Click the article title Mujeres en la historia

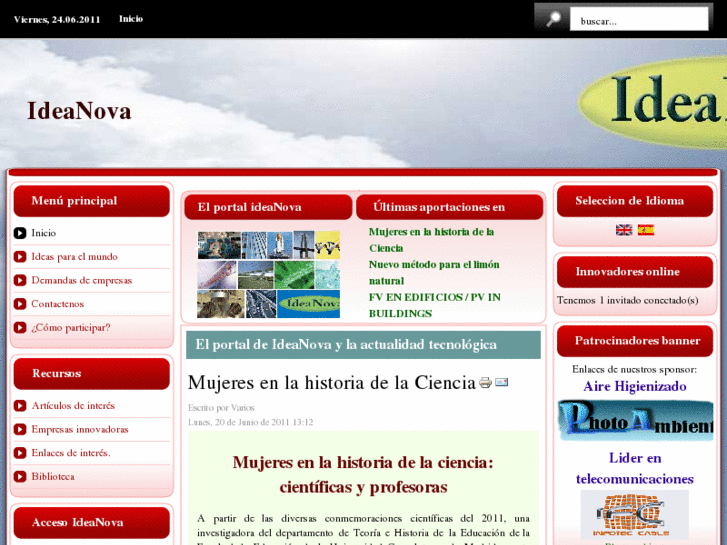point(332,383)
